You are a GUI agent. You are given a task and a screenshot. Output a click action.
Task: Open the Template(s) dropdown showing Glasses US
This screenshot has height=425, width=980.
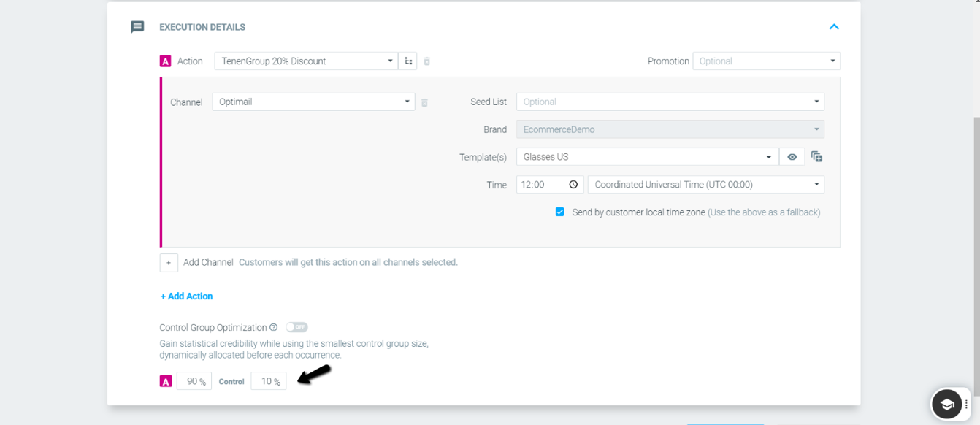click(x=648, y=157)
